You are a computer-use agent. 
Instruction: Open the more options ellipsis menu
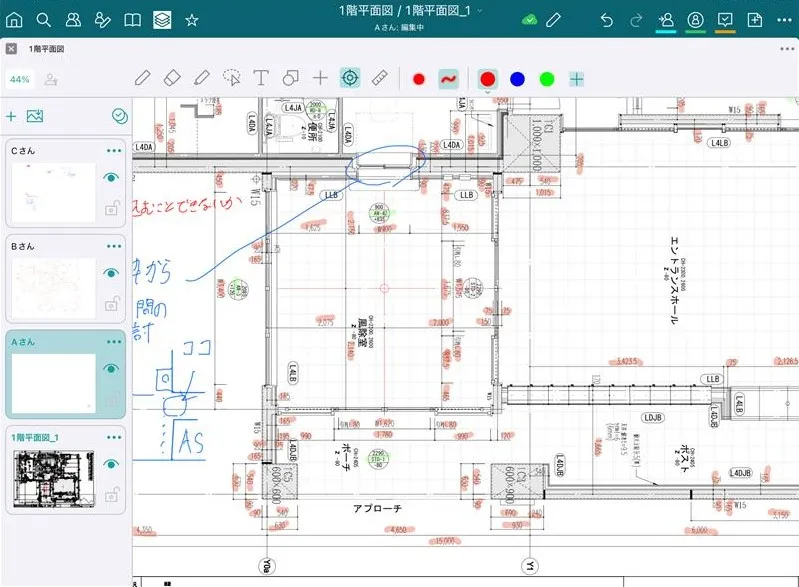pos(786,48)
